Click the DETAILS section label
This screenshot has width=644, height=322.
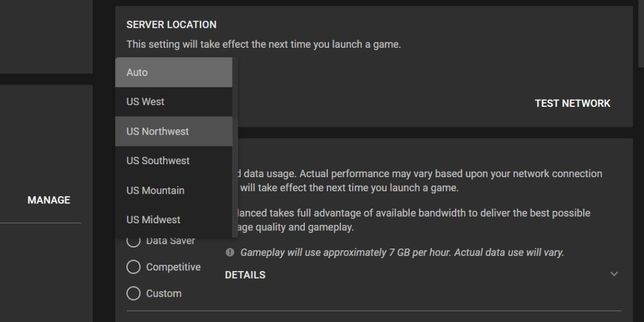tap(245, 275)
